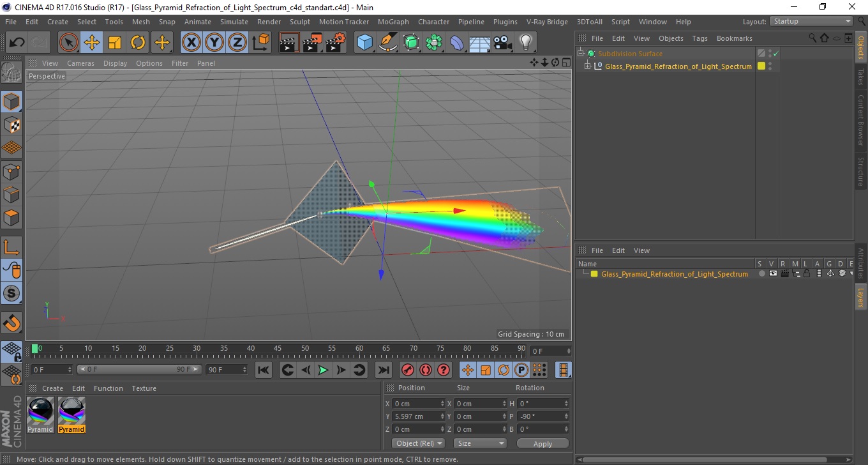Play the animation forward

click(324, 370)
